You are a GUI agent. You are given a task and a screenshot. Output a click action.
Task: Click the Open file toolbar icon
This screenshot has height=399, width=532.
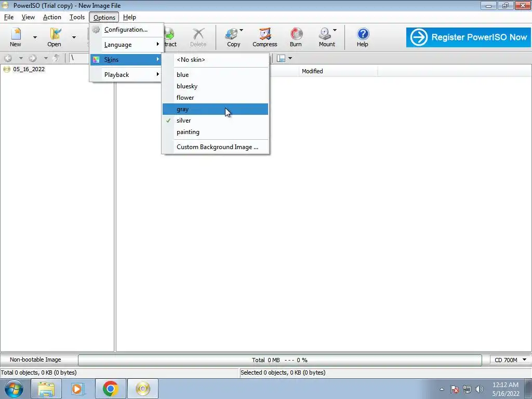[55, 34]
